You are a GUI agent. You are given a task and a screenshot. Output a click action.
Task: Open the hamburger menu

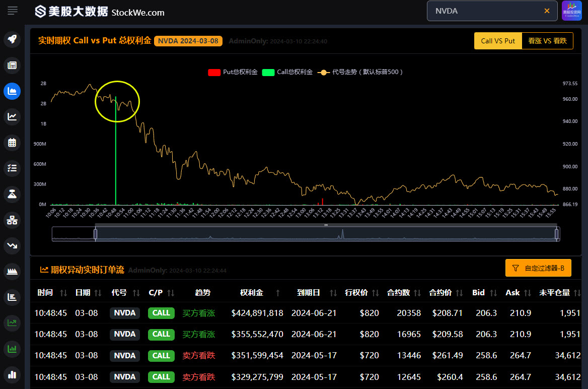13,11
